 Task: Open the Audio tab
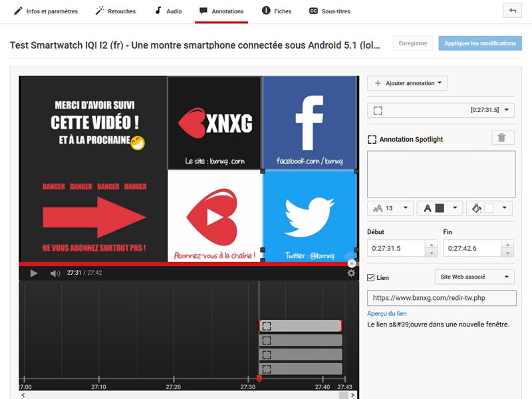coord(168,11)
